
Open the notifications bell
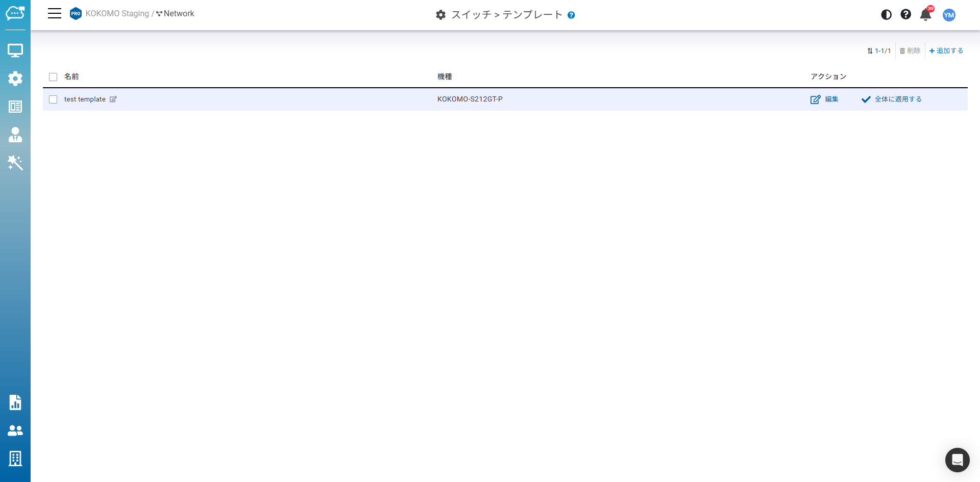coord(925,15)
